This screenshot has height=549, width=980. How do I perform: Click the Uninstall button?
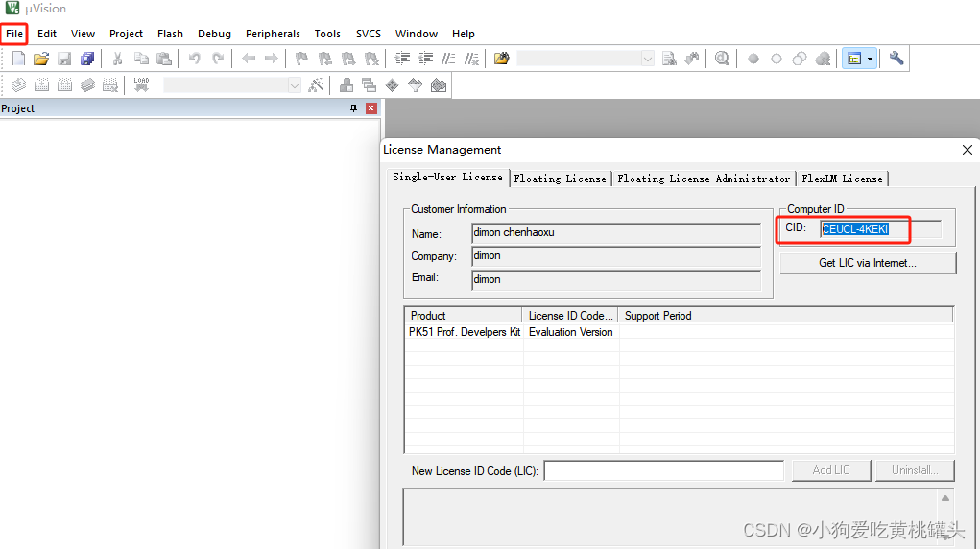[x=915, y=470]
